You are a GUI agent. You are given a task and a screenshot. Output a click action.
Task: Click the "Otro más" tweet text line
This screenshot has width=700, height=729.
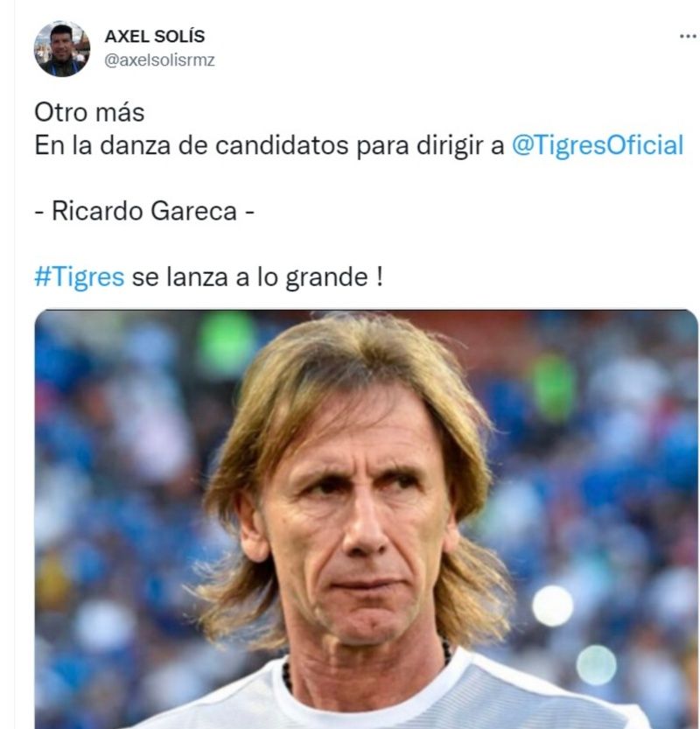click(89, 113)
